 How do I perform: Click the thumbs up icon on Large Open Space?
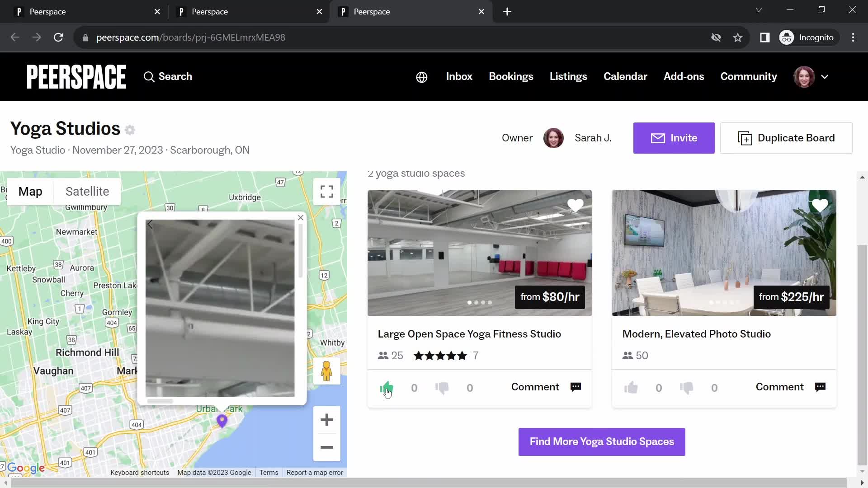(x=387, y=387)
